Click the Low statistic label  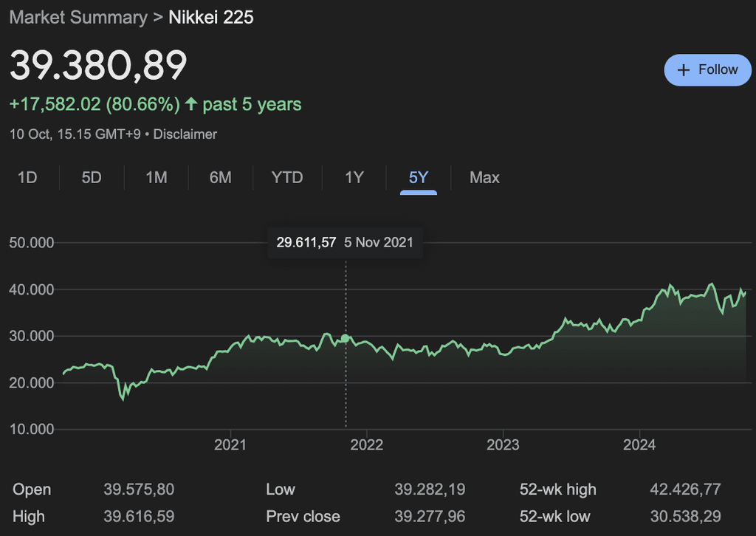point(279,489)
